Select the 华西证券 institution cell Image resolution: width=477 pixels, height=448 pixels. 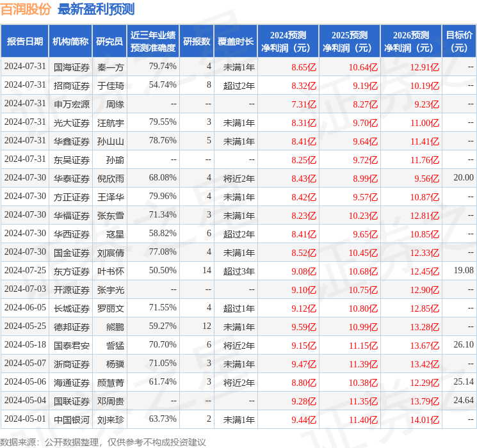[x=72, y=234]
